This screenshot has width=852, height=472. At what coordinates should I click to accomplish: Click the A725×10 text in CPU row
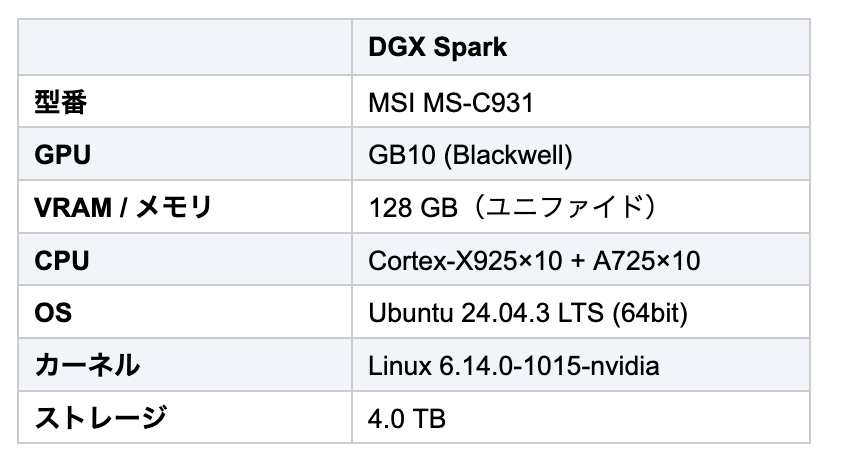646,261
